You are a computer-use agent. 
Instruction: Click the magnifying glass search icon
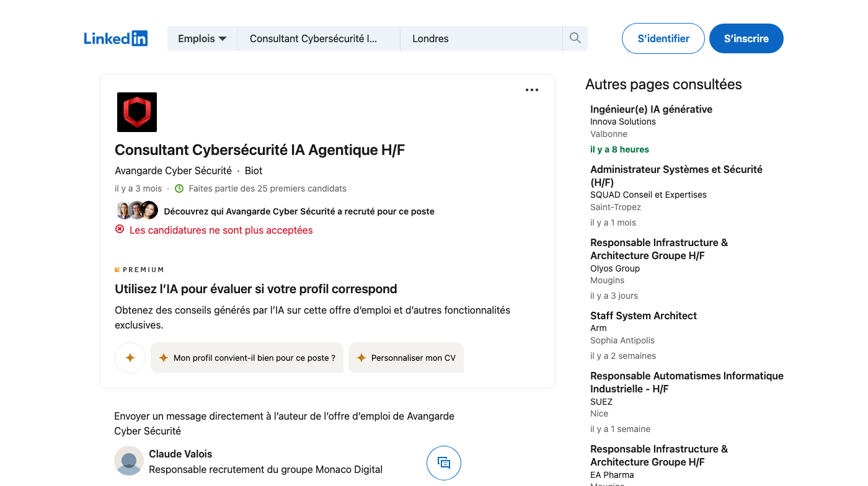click(x=575, y=38)
